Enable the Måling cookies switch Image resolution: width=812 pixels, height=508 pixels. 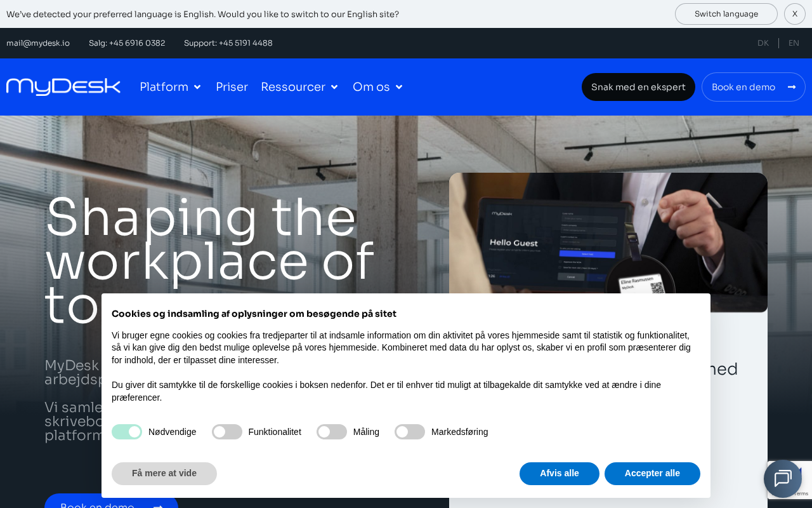(x=332, y=432)
